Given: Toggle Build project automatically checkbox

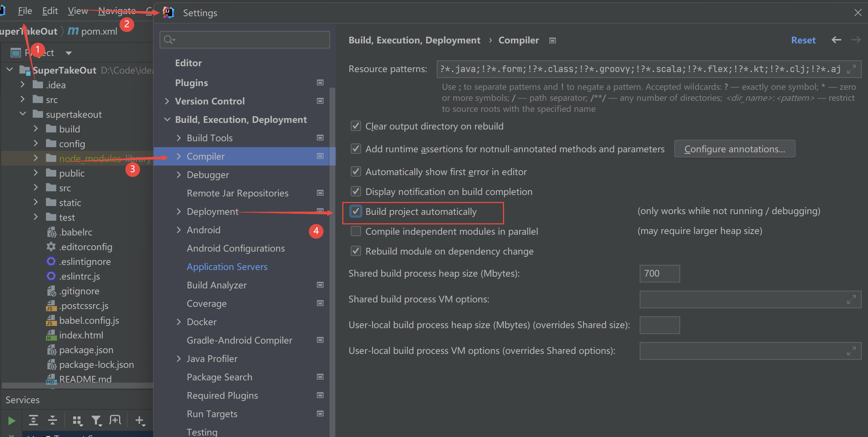Looking at the screenshot, I should pos(356,211).
